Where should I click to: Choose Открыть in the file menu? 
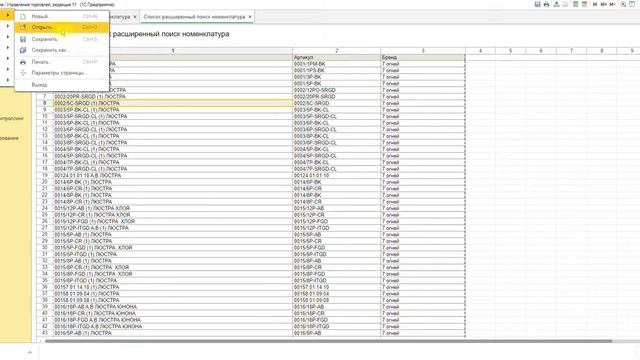click(62, 27)
